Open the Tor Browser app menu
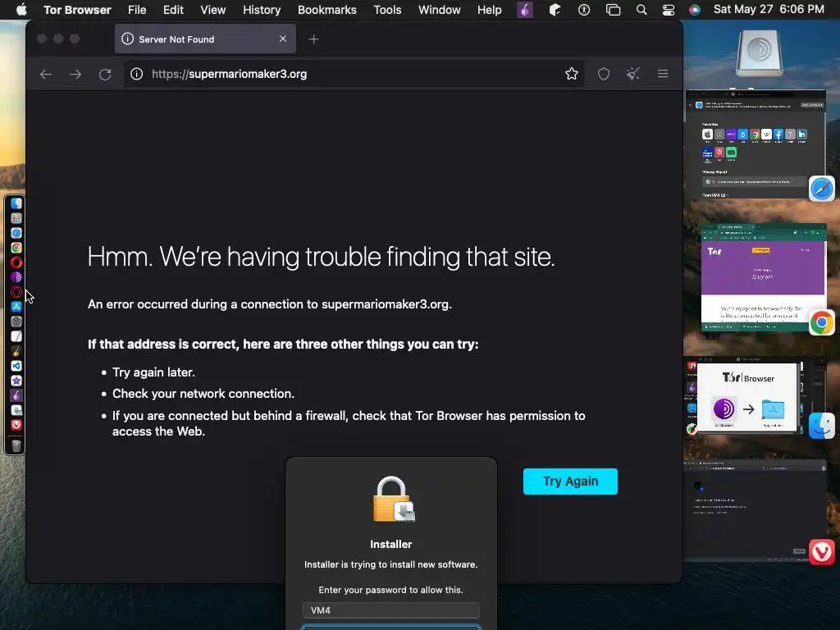 tap(77, 10)
